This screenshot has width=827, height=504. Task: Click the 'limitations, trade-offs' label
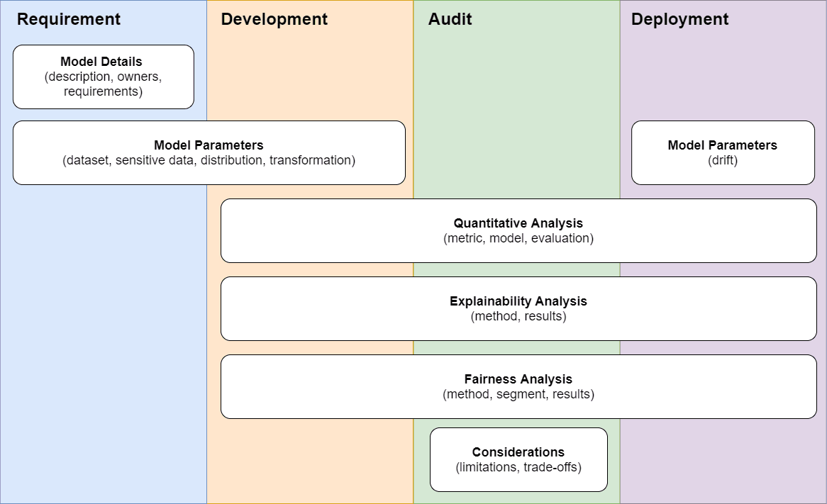coord(518,467)
